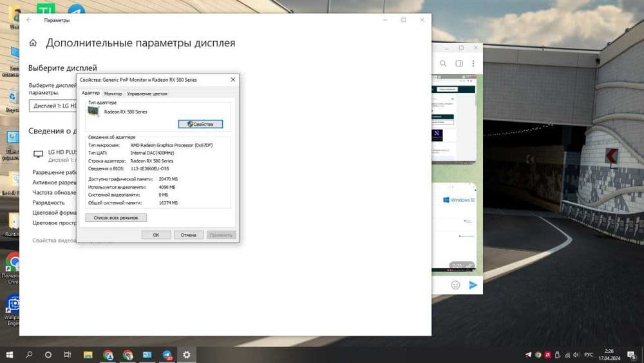Open the blue window app on taskbar
The image size is (644, 363).
(147, 355)
